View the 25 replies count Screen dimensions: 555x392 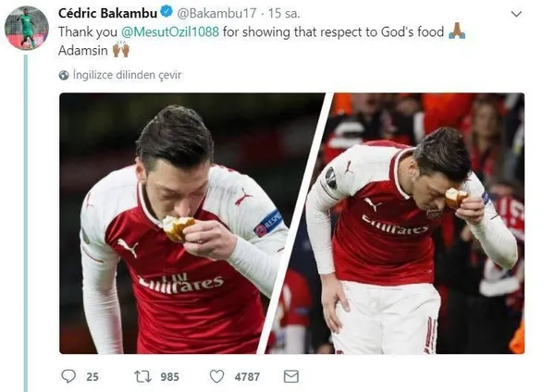coord(92,376)
